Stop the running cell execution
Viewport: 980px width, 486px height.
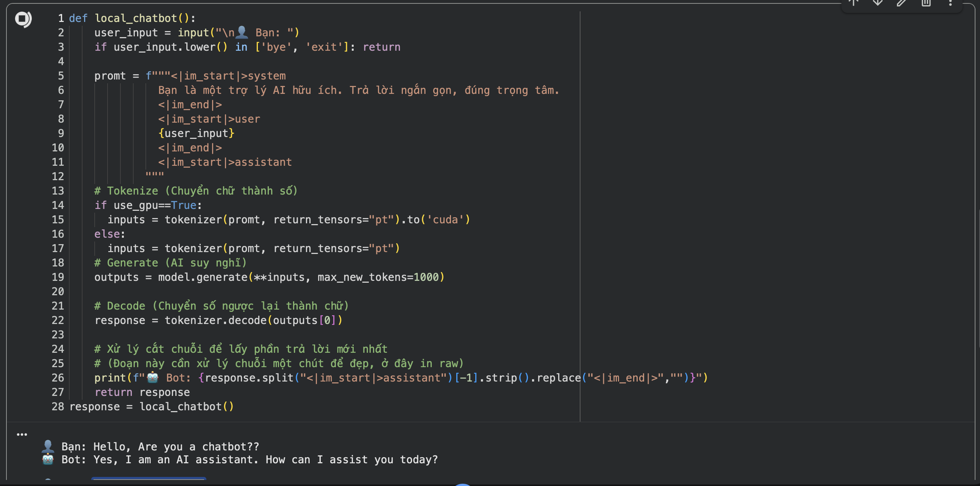click(23, 19)
